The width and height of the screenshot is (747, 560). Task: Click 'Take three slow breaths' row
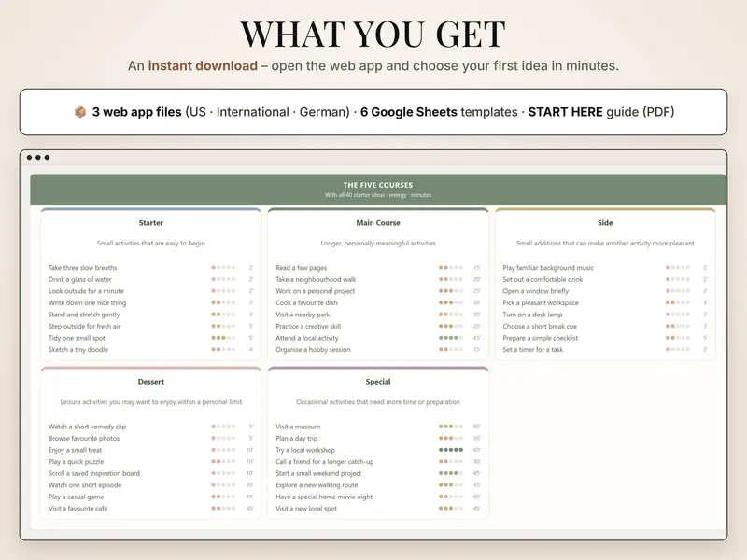click(x=151, y=268)
